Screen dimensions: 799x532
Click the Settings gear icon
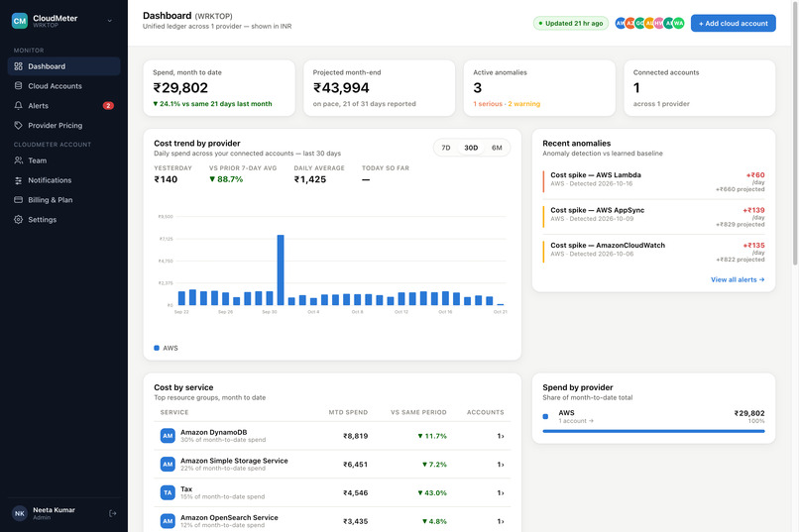tap(19, 219)
